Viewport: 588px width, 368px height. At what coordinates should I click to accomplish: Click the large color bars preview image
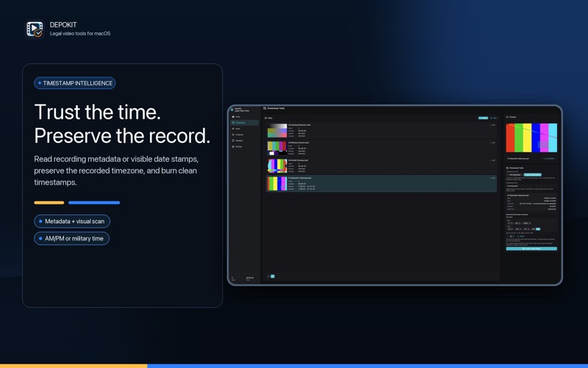point(531,138)
